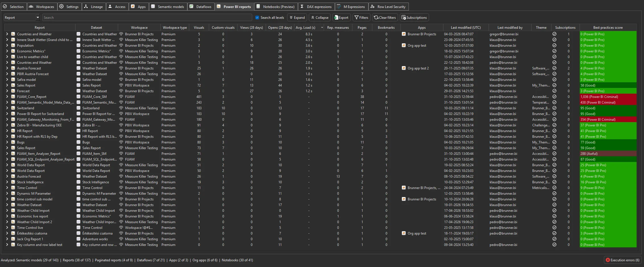Click in the Search input field
644x267 pixels.
[x=147, y=18]
